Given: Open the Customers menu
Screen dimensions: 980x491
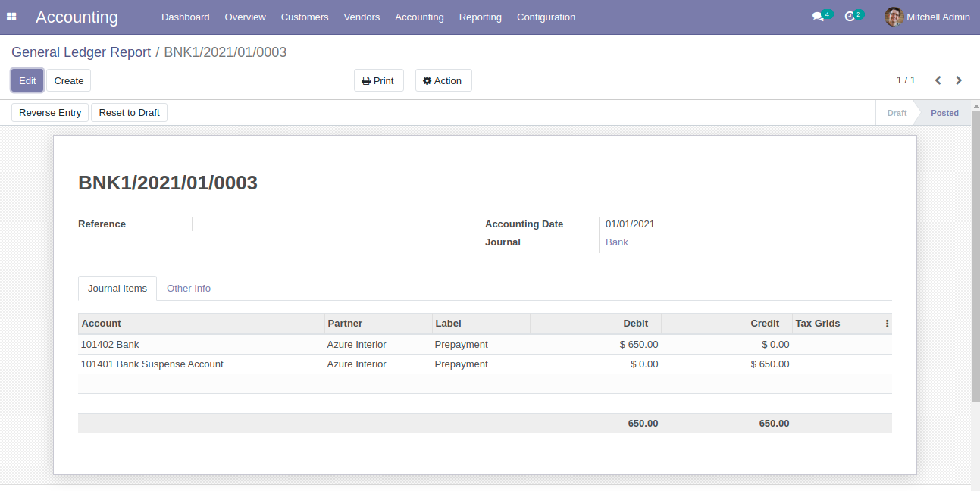Looking at the screenshot, I should click(305, 17).
